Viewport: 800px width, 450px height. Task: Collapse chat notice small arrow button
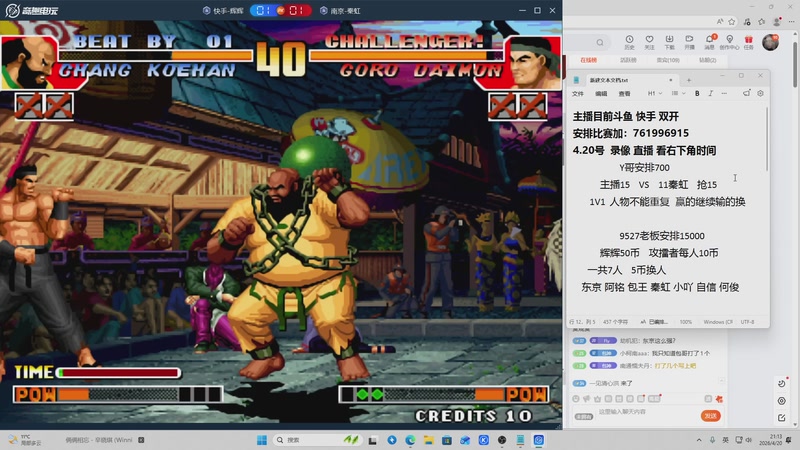pyautogui.click(x=721, y=381)
